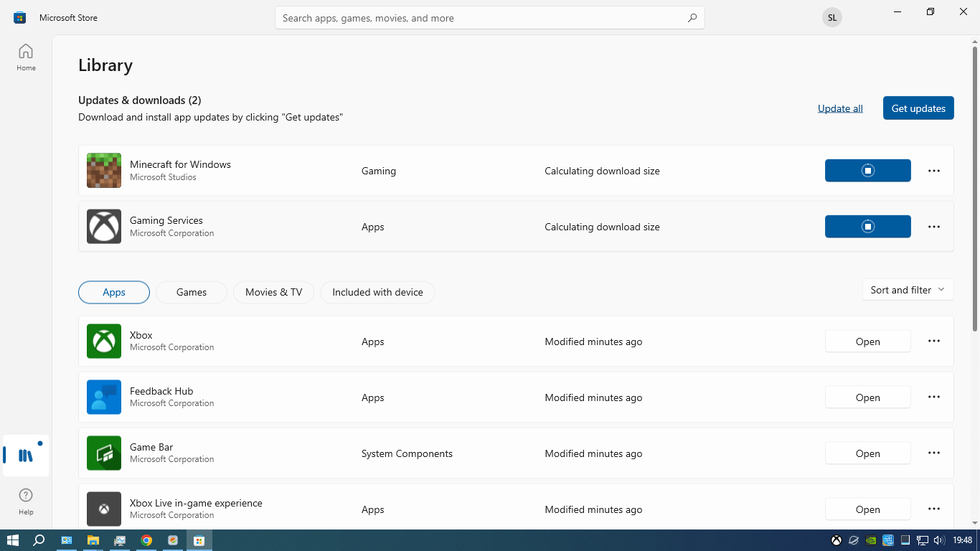The width and height of the screenshot is (980, 551).
Task: Open the Xbox app
Action: pos(868,342)
